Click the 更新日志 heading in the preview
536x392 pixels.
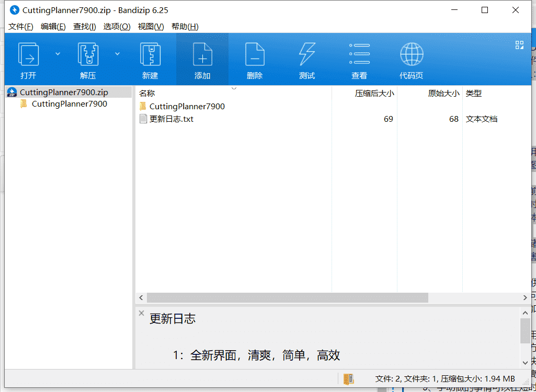click(173, 319)
